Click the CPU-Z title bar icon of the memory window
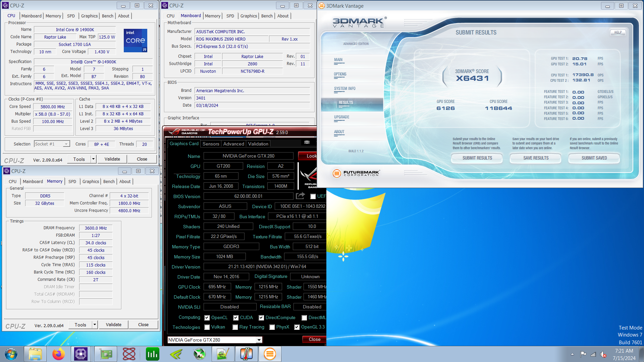The height and width of the screenshot is (362, 644). pyautogui.click(x=7, y=171)
